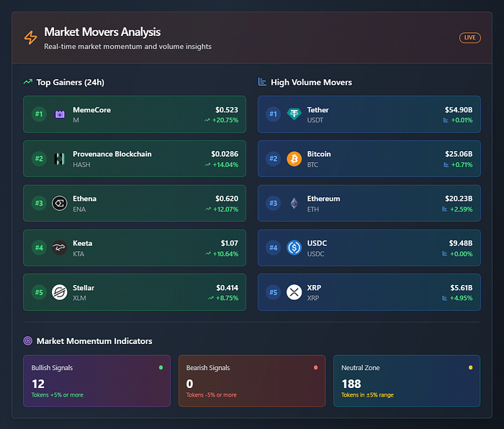Select the Keeta name text
The image size is (504, 429).
click(x=83, y=243)
